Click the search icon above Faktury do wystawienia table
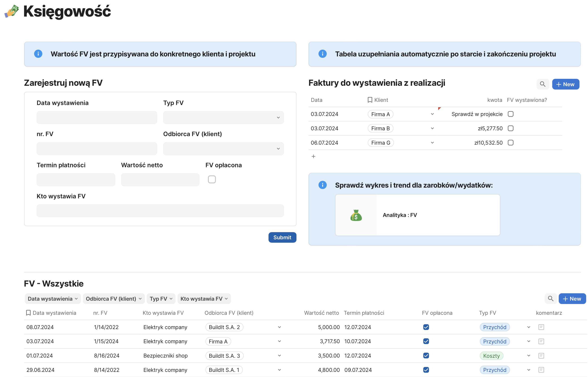This screenshot has height=377, width=588. (x=542, y=84)
